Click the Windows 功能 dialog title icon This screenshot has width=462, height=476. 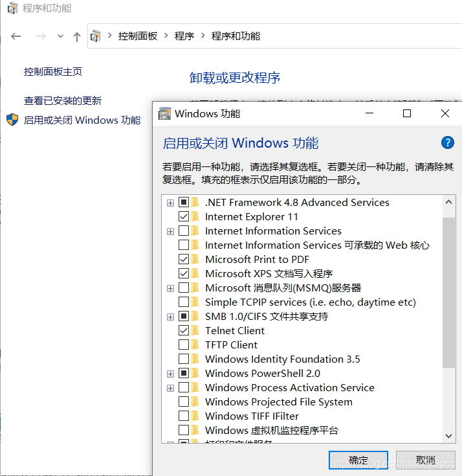pyautogui.click(x=165, y=113)
